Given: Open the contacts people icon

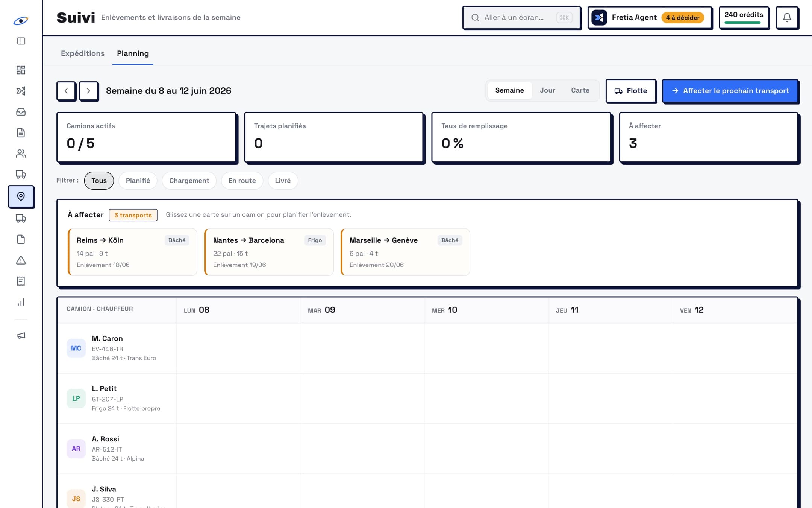Looking at the screenshot, I should point(21,154).
